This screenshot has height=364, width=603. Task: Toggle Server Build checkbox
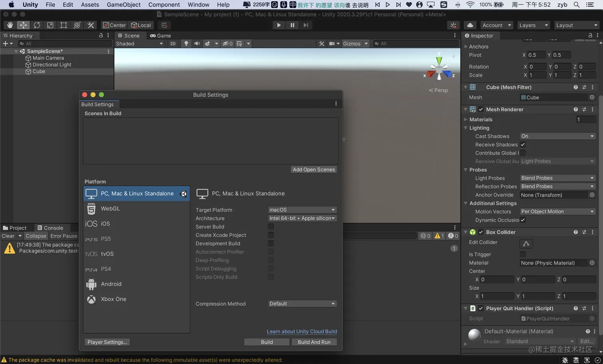[271, 226]
